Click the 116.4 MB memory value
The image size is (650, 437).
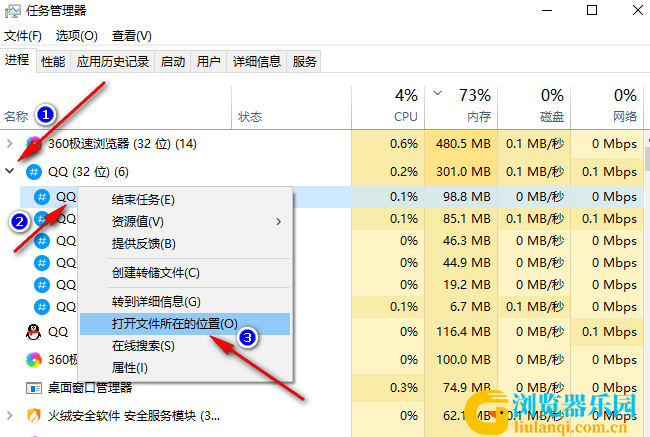pyautogui.click(x=463, y=332)
